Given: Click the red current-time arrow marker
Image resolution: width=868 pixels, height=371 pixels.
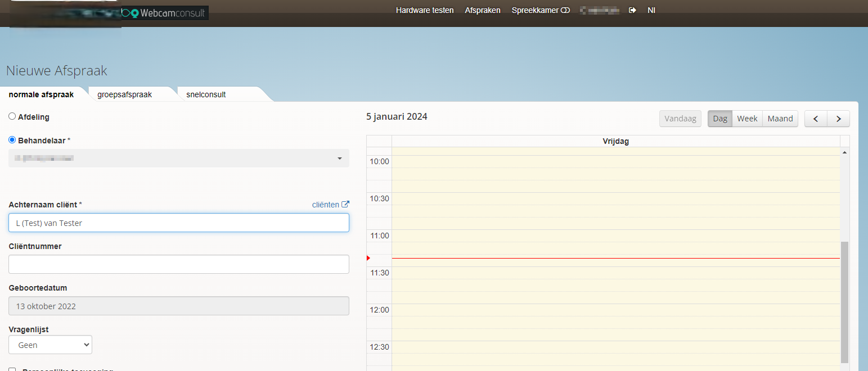Looking at the screenshot, I should 368,258.
